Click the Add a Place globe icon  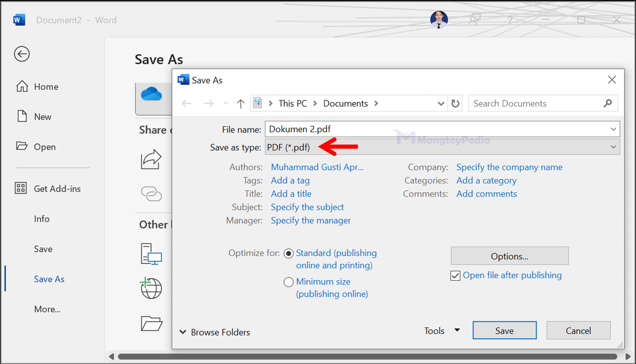(x=151, y=288)
